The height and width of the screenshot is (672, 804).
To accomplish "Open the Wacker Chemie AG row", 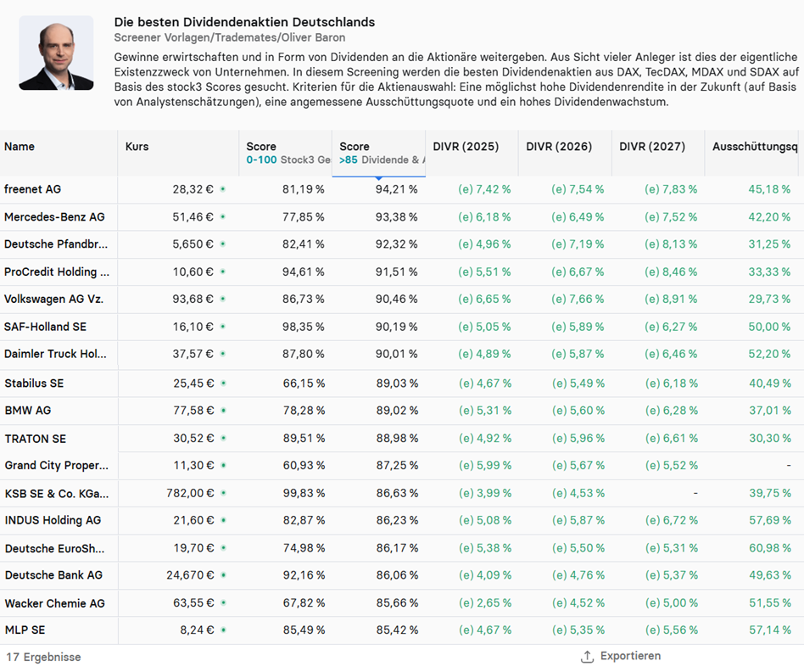I will 402,603.
